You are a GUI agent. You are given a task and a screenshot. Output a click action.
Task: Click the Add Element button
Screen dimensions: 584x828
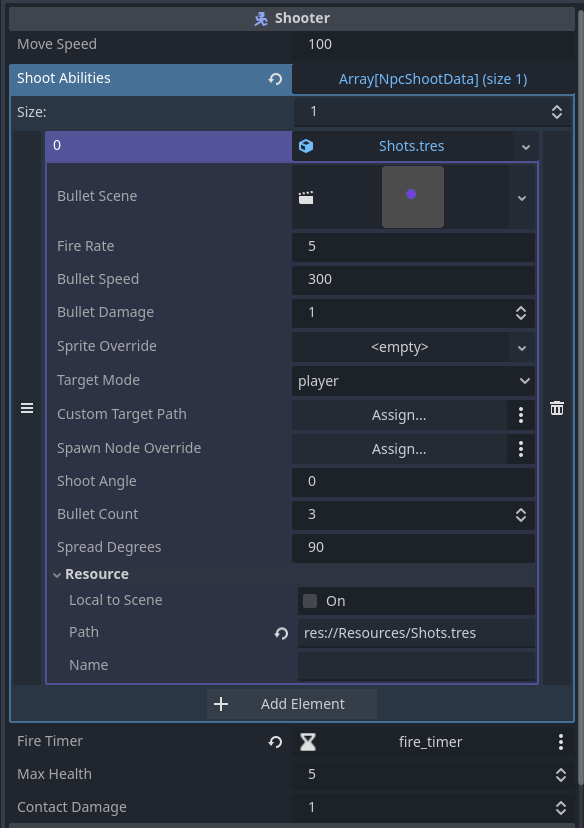point(291,704)
